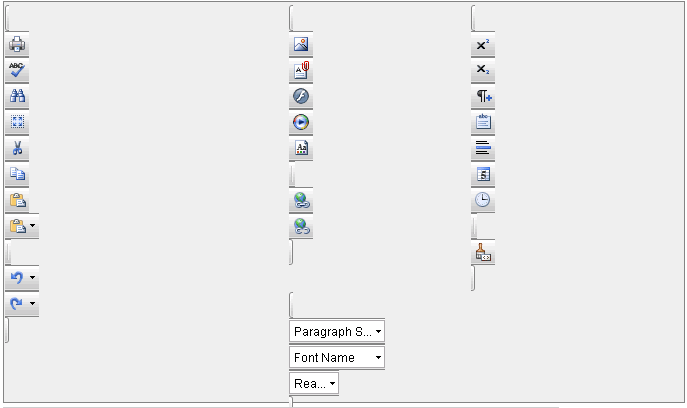Viewport: 687px width, 408px height.
Task: Open the Image Manager
Action: 301,45
